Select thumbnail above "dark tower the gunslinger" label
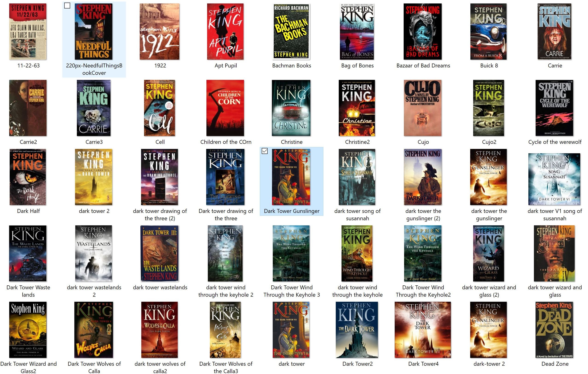This screenshot has height=374, width=588. click(489, 177)
